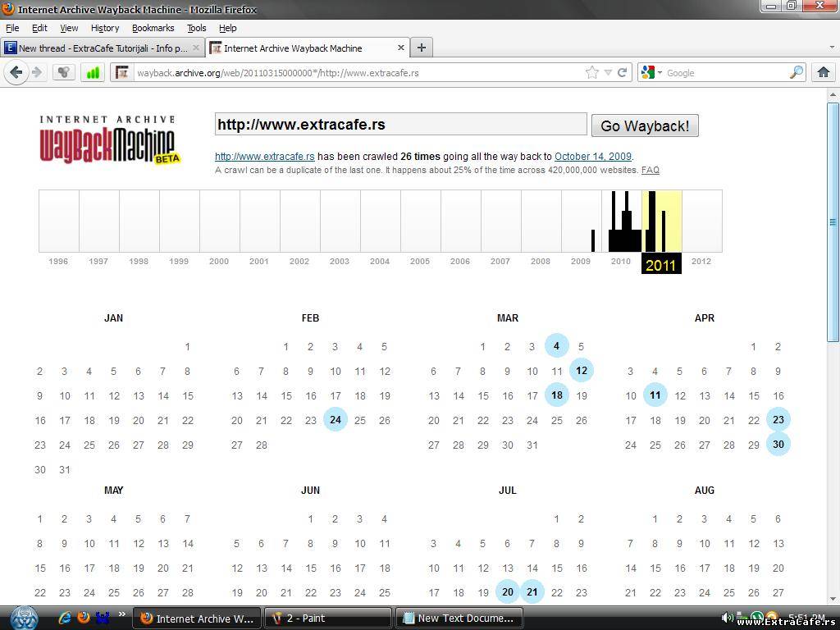
Task: Go back using the back arrow button
Action: [16, 72]
